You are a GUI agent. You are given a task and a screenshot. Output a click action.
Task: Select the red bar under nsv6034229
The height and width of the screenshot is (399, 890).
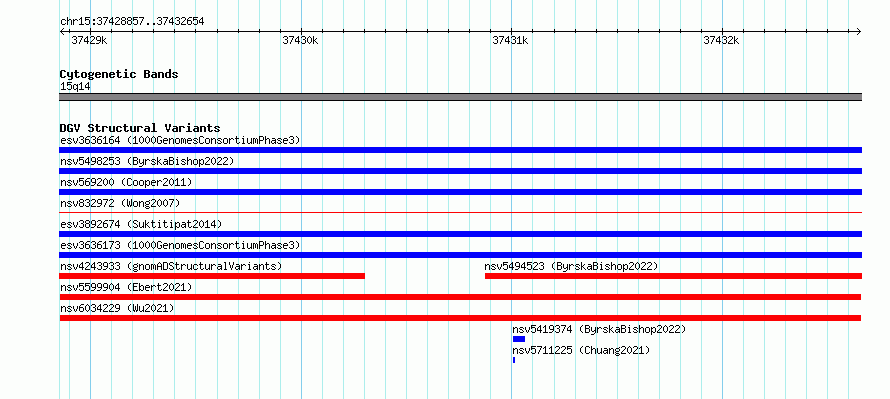[x=460, y=318]
